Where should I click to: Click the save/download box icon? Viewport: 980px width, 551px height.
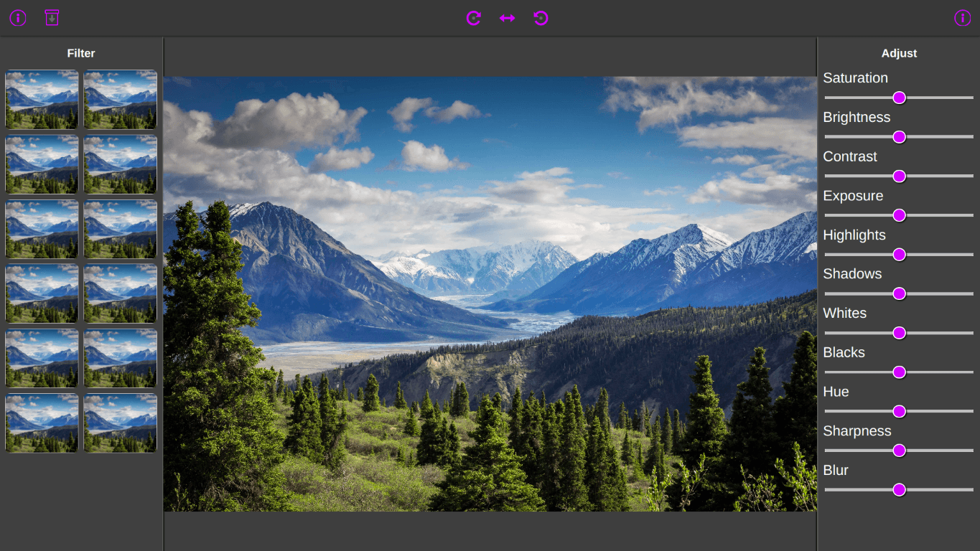click(52, 19)
